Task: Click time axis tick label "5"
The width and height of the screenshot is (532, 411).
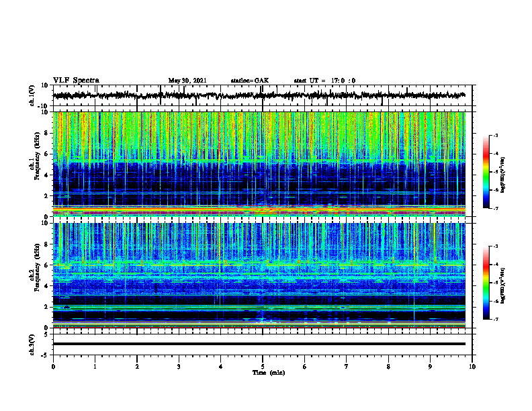Action: [x=263, y=367]
